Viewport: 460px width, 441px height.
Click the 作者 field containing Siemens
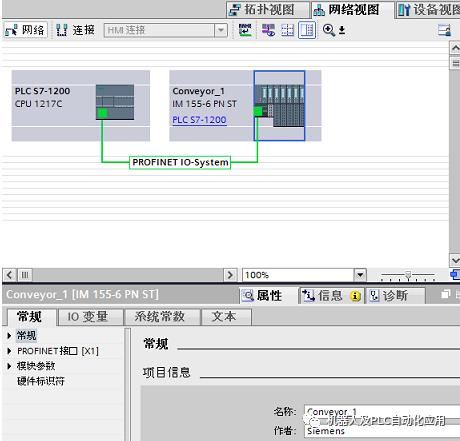[382, 431]
